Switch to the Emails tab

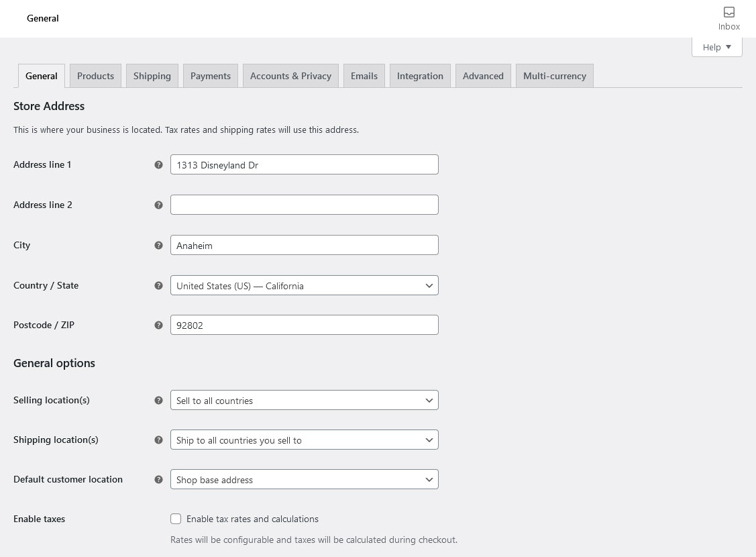[x=364, y=77]
